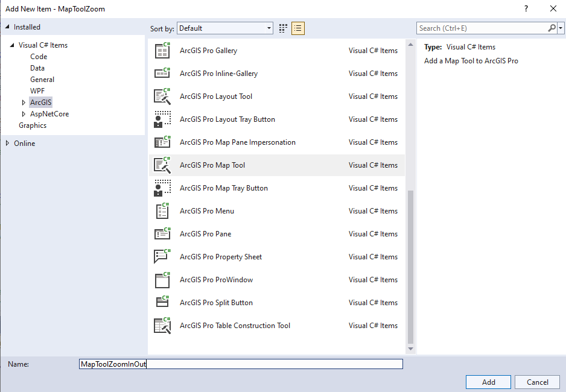Viewport: 566px width, 392px height.
Task: Click the ArcGIS Pro Inline-Gallery template icon
Action: (162, 73)
